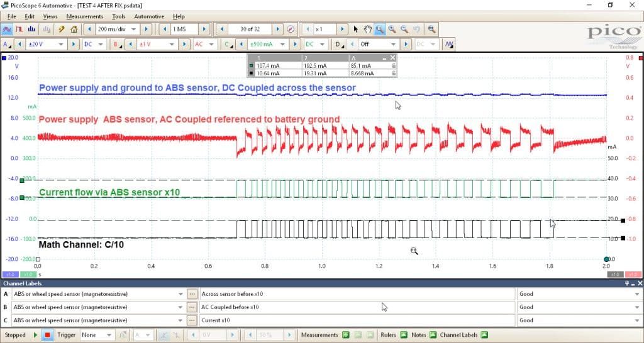Open Channel C options button
This screenshot has width=644, height=343.
(x=227, y=45)
